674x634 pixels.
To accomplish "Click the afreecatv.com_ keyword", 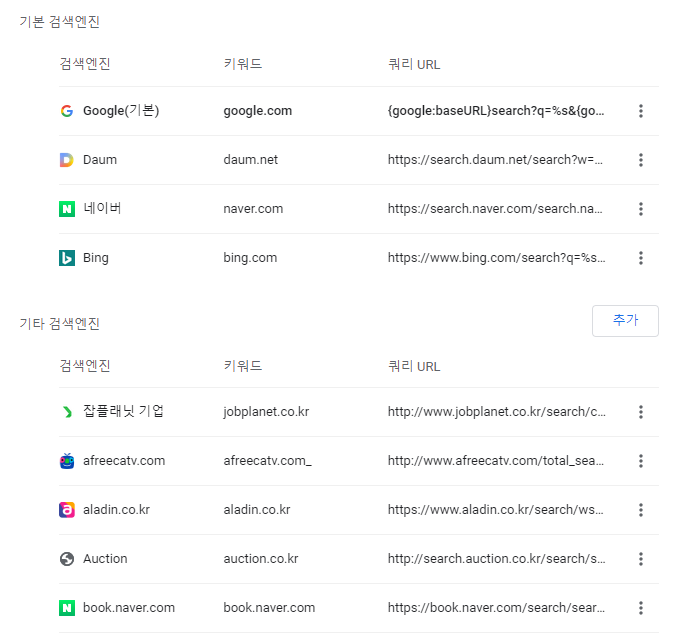I will pyautogui.click(x=267, y=461).
